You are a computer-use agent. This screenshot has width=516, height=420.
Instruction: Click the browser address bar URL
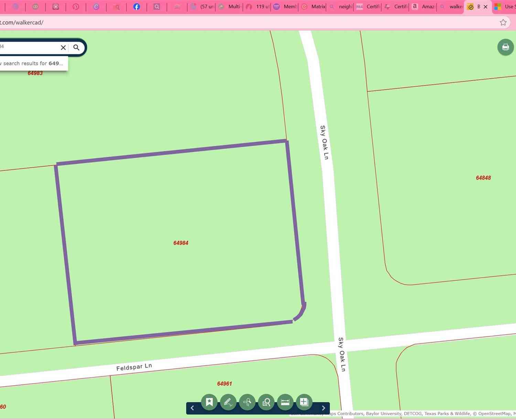pyautogui.click(x=22, y=22)
